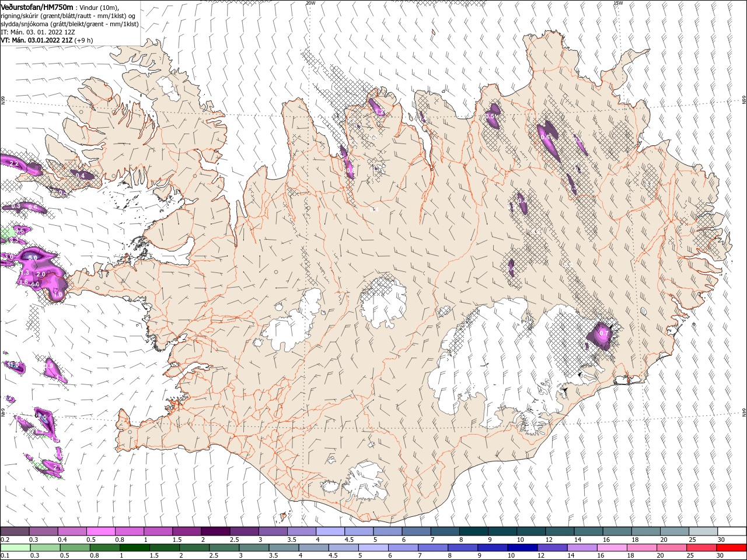The width and height of the screenshot is (747, 560).
Task: Click the navy blue swatch labeled 10
Action: pyautogui.click(x=521, y=548)
